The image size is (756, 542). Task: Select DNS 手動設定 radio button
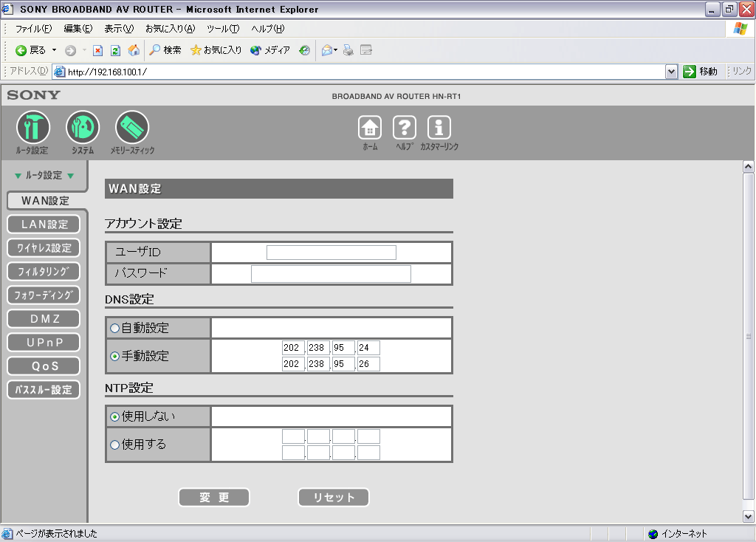114,357
